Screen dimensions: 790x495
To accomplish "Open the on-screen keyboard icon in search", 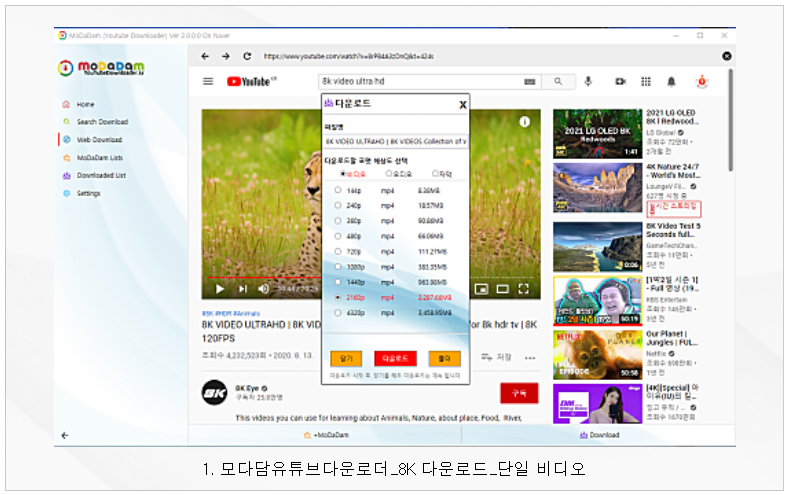I will point(530,82).
